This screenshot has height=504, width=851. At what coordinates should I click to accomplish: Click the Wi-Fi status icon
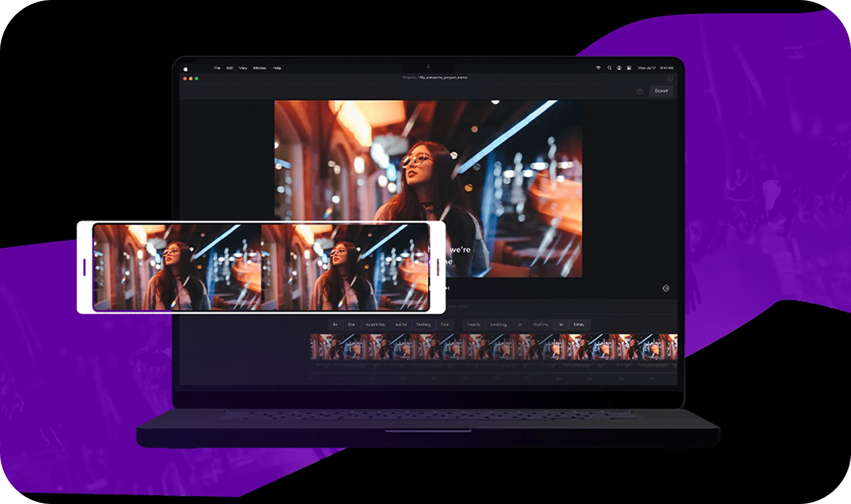pos(598,68)
